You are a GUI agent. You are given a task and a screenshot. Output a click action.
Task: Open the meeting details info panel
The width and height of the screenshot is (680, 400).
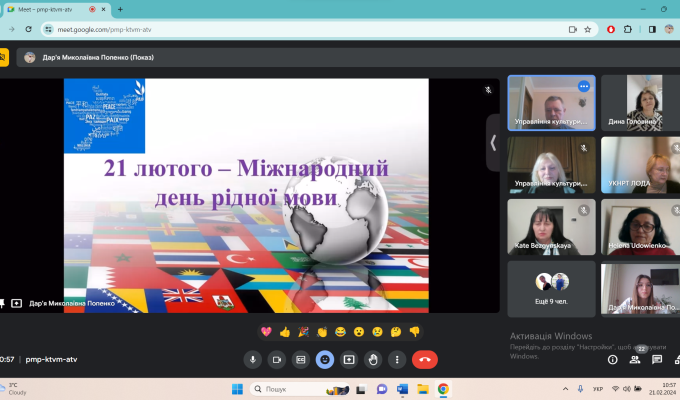(612, 359)
